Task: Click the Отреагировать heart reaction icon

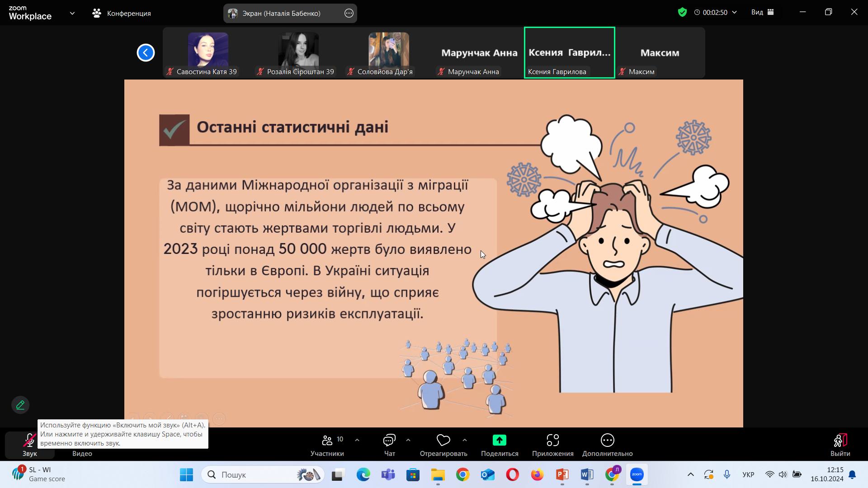Action: pos(443,440)
